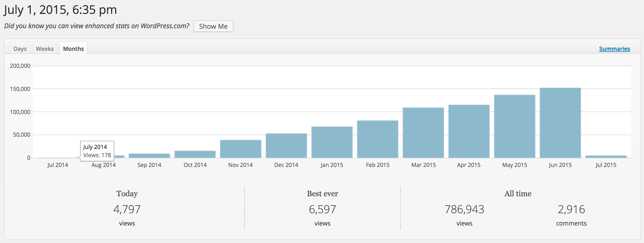Click the Jul 2015 bar
Image resolution: width=644 pixels, height=243 pixels.
click(606, 156)
